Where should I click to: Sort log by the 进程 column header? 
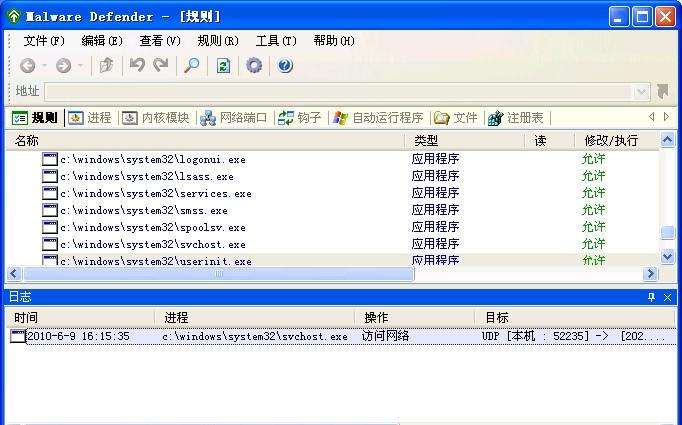(x=255, y=318)
